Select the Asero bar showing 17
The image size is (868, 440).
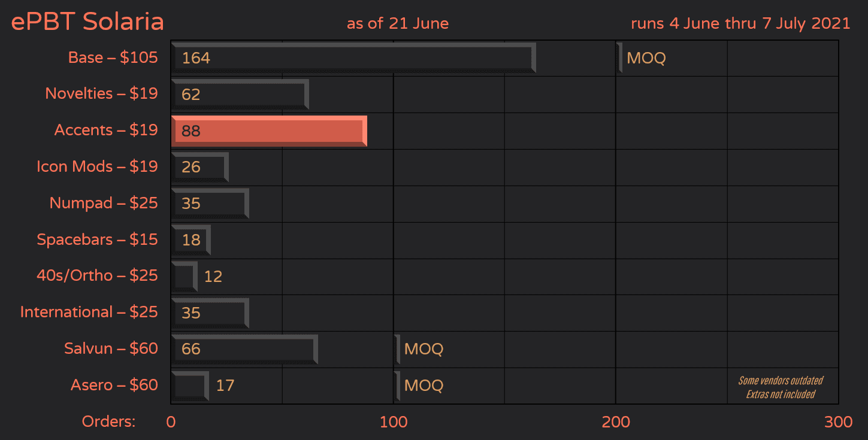[x=189, y=386]
